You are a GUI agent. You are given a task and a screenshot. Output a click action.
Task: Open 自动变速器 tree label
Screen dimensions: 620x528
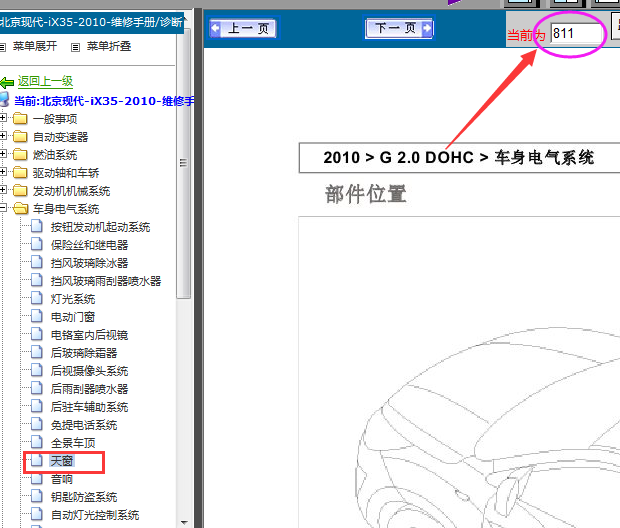60,137
